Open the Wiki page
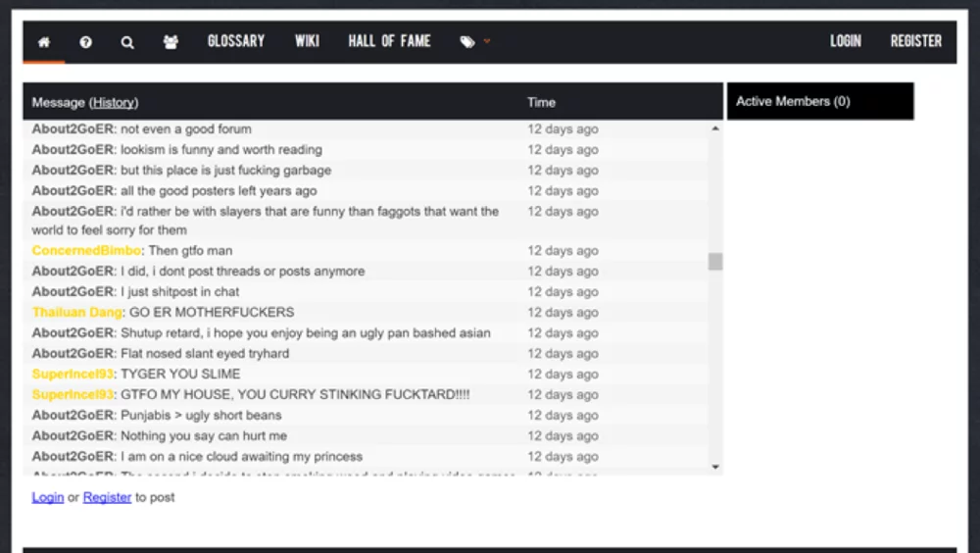This screenshot has height=553, width=980. tap(307, 41)
